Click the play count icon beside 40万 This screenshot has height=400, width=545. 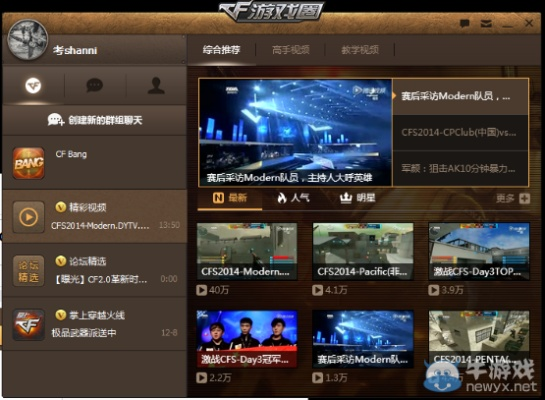[201, 290]
